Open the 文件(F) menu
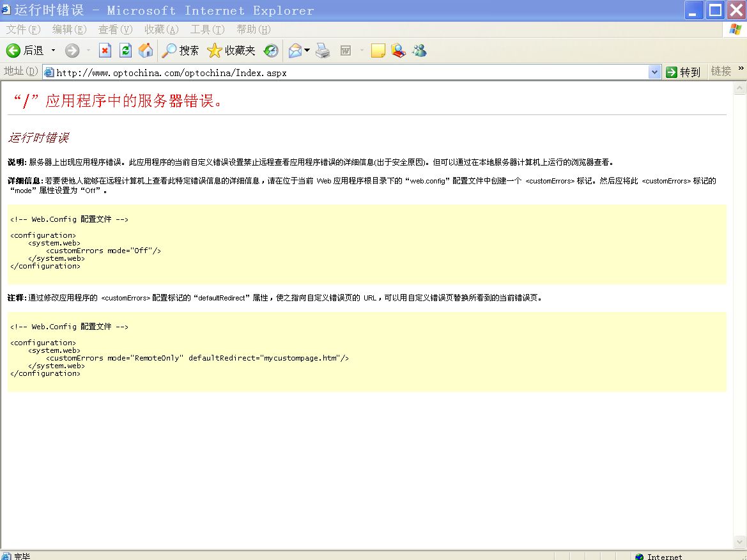This screenshot has width=747, height=560. [x=23, y=29]
